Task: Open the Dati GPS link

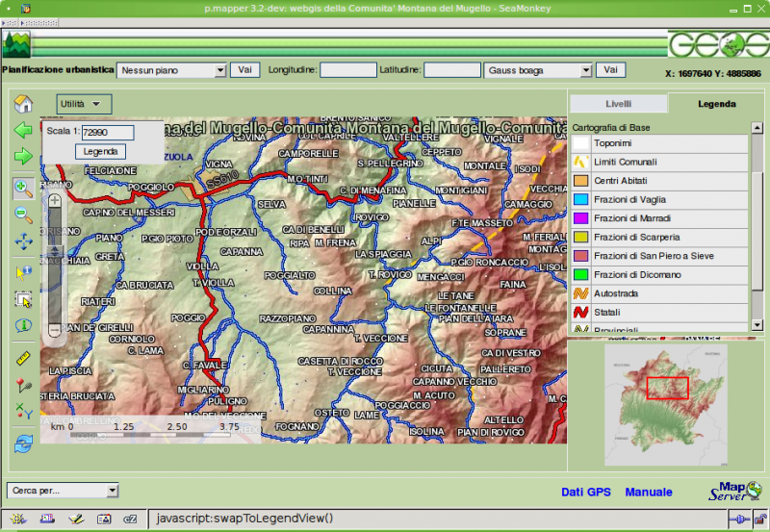Action: point(586,493)
